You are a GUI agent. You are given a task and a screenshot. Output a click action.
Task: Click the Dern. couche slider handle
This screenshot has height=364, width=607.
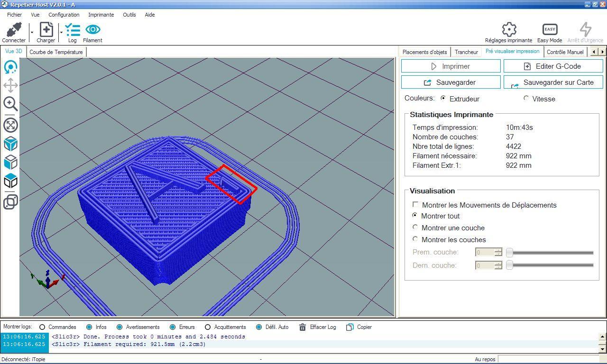pyautogui.click(x=509, y=265)
